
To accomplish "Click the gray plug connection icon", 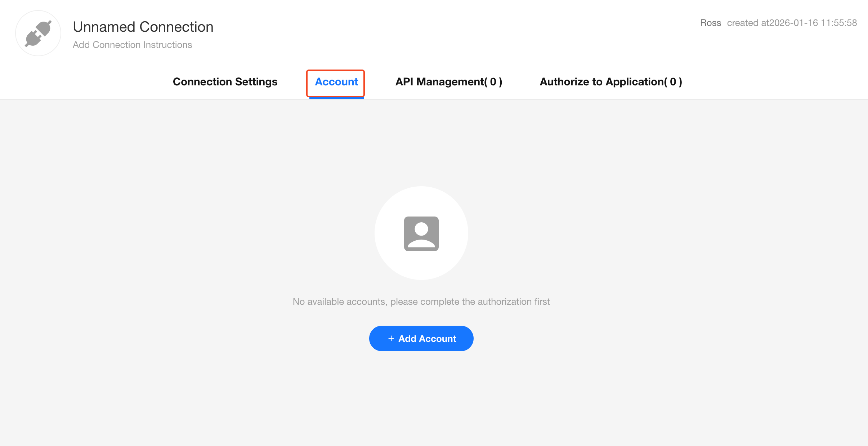I will tap(38, 33).
